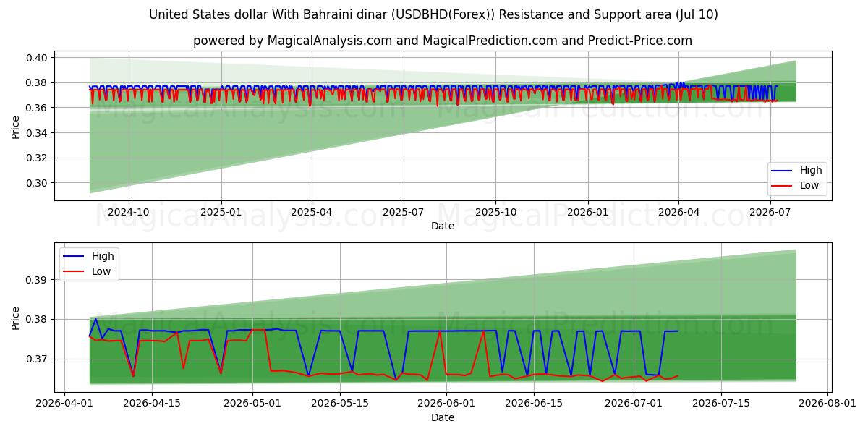Click the 0.34 price tick on upper chart
The width and height of the screenshot is (868, 434).
click(38, 133)
